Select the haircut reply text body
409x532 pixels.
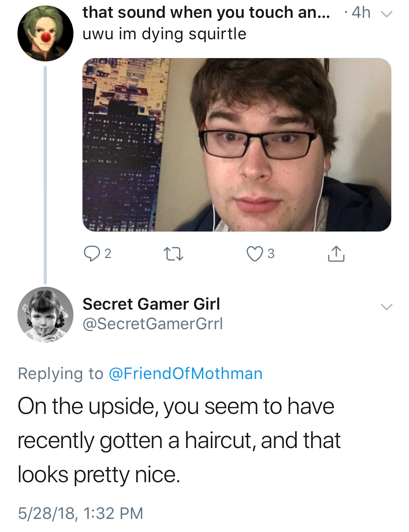click(179, 440)
